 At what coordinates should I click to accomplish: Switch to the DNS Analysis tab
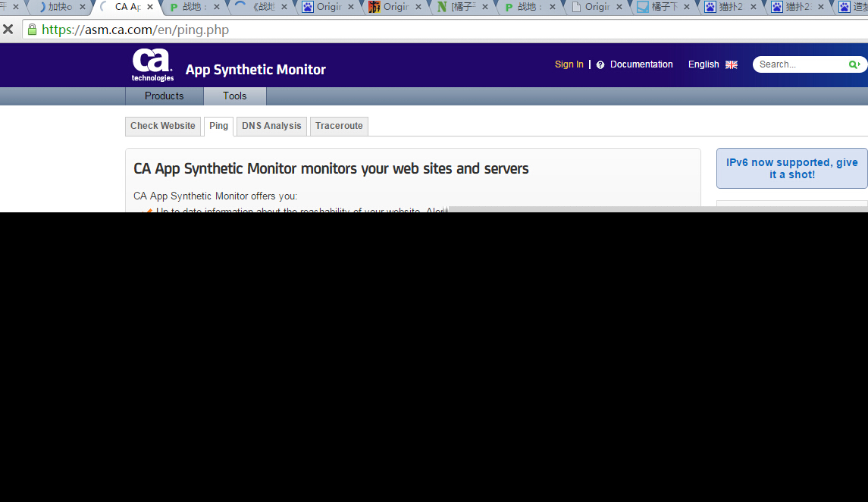click(272, 126)
